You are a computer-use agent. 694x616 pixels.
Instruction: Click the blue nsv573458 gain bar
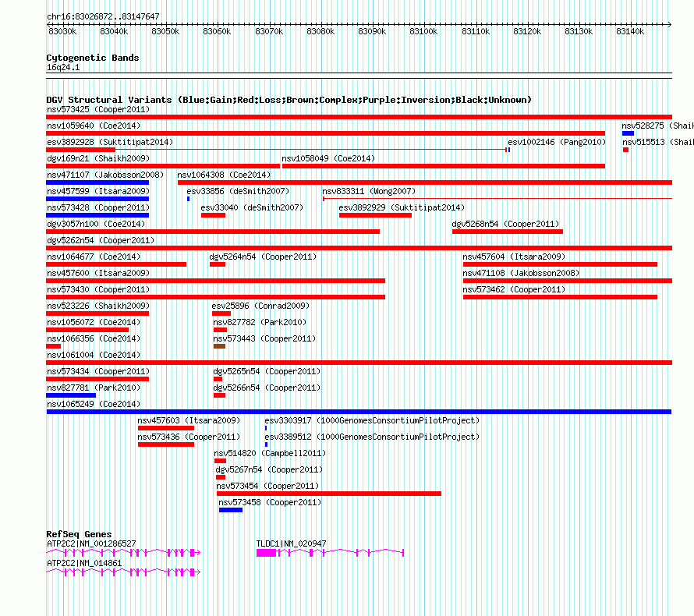point(231,510)
